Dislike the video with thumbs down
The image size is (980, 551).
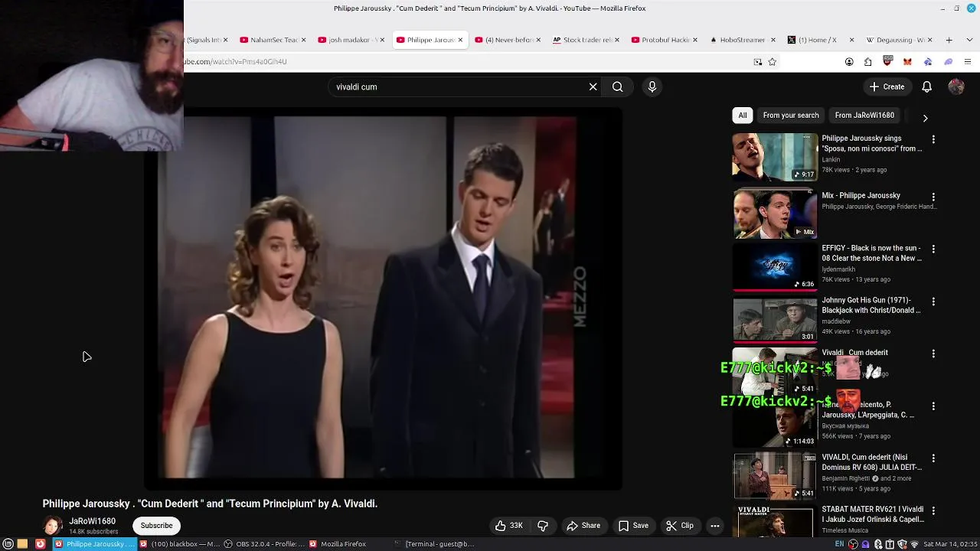coord(543,526)
